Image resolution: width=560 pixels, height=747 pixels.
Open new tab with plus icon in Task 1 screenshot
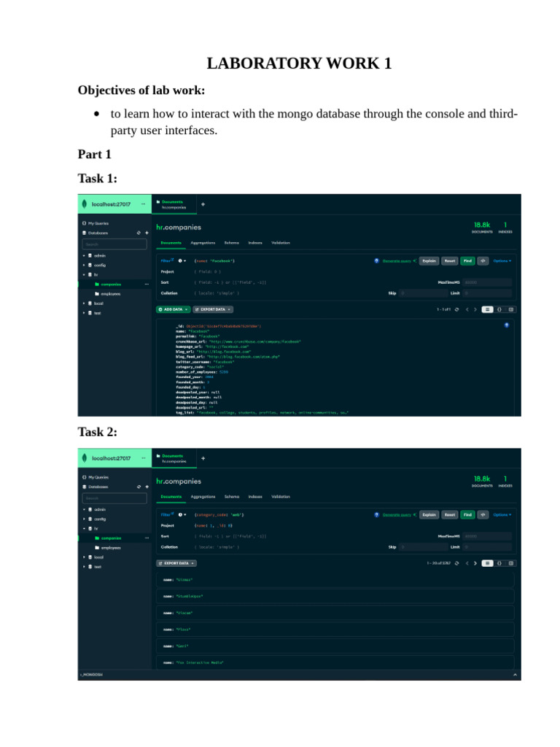203,204
